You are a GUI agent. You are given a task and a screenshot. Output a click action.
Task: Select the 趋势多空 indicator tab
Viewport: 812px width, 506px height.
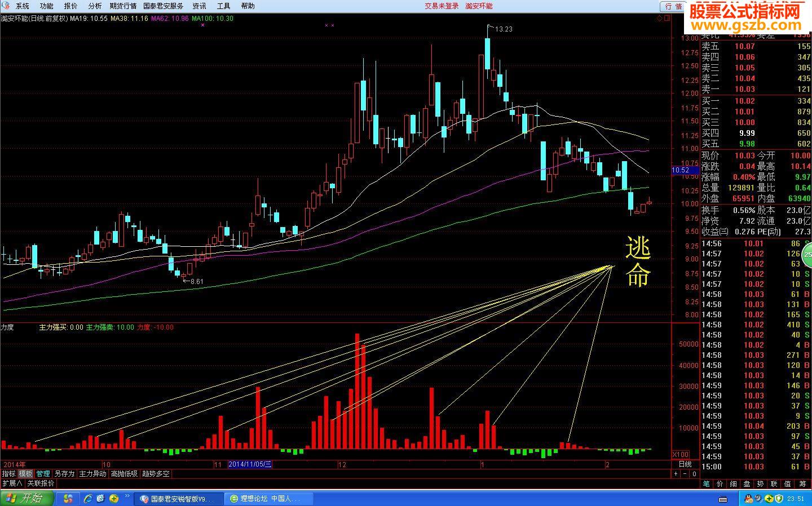tap(156, 474)
